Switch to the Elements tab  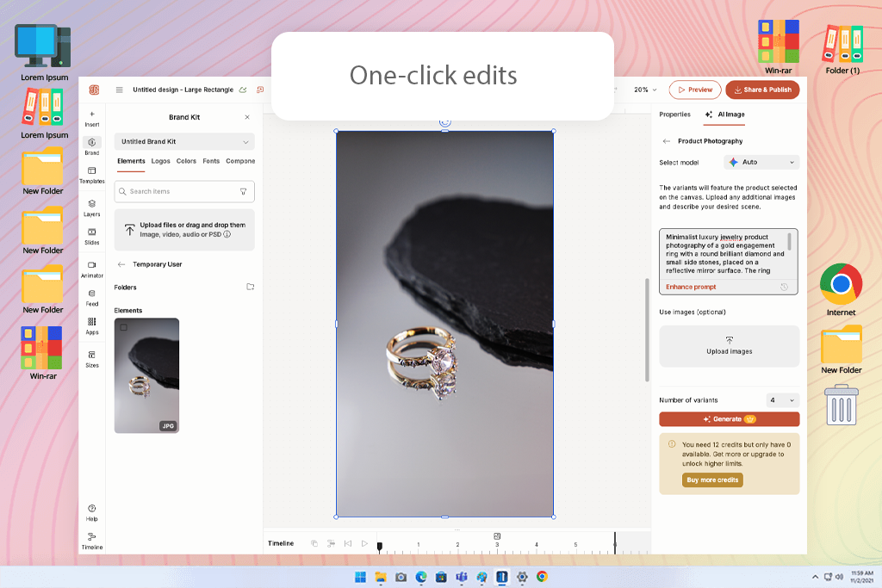click(x=131, y=161)
